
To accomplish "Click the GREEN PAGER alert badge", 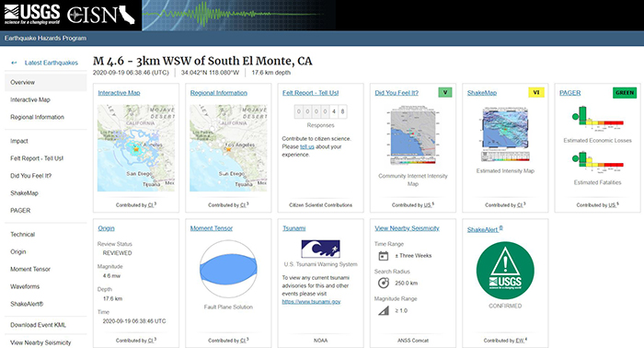I will 625,92.
